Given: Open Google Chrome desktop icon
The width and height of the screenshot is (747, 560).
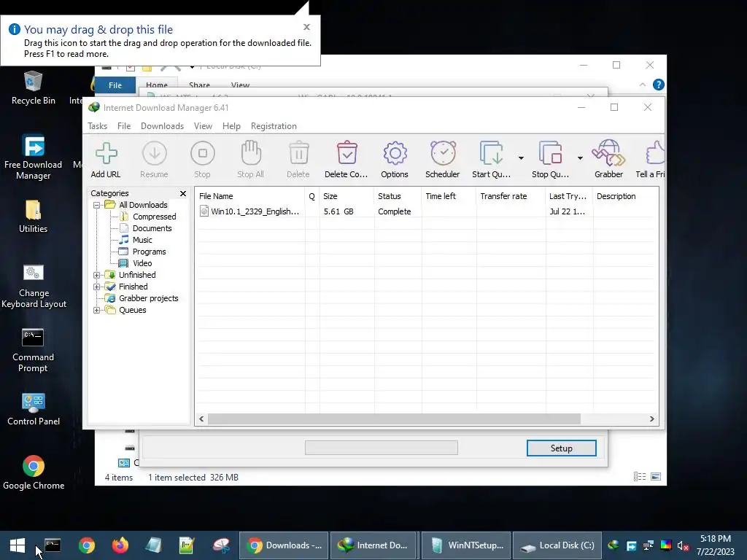Looking at the screenshot, I should pyautogui.click(x=34, y=472).
